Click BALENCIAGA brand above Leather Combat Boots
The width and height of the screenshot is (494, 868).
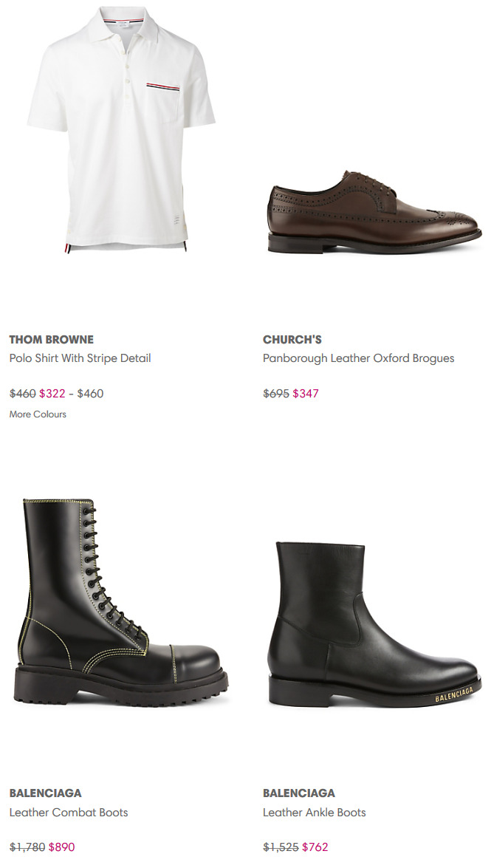point(45,793)
